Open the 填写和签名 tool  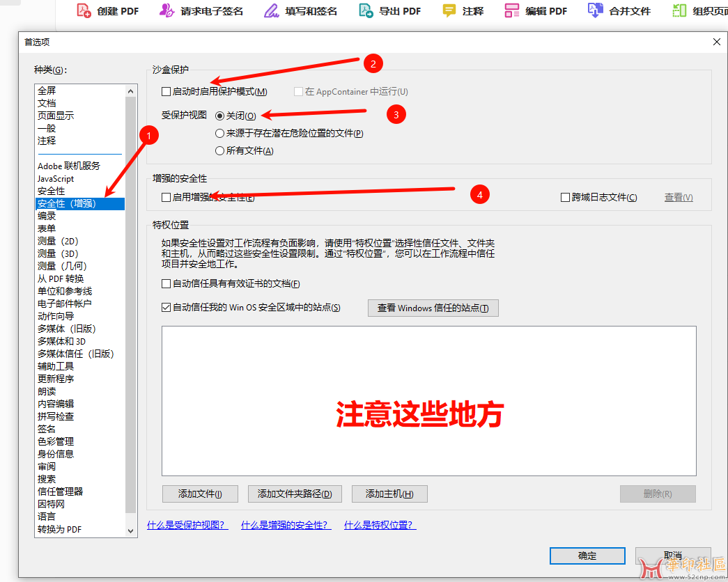click(x=272, y=10)
